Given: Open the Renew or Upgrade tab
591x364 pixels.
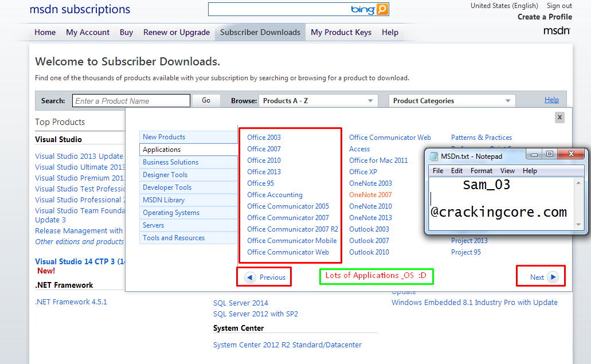Looking at the screenshot, I should pyautogui.click(x=177, y=33).
